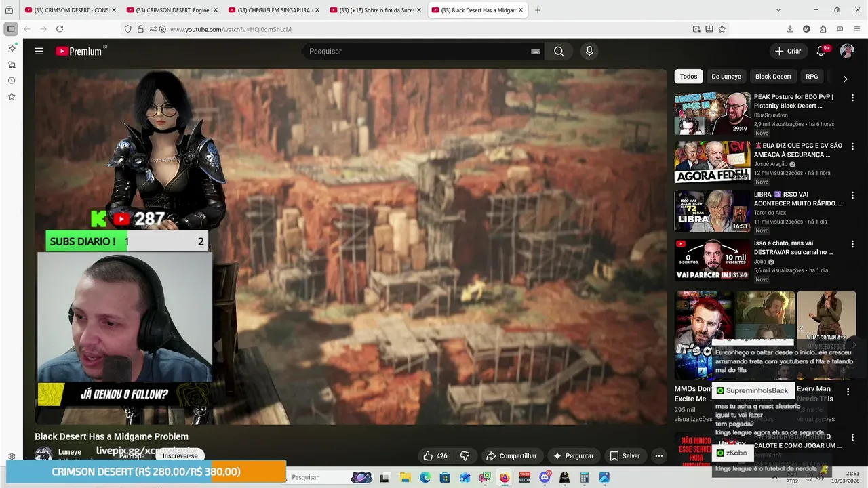Open sidebar bookmarks star icon
The width and height of the screenshot is (868, 488).
coord(12,97)
